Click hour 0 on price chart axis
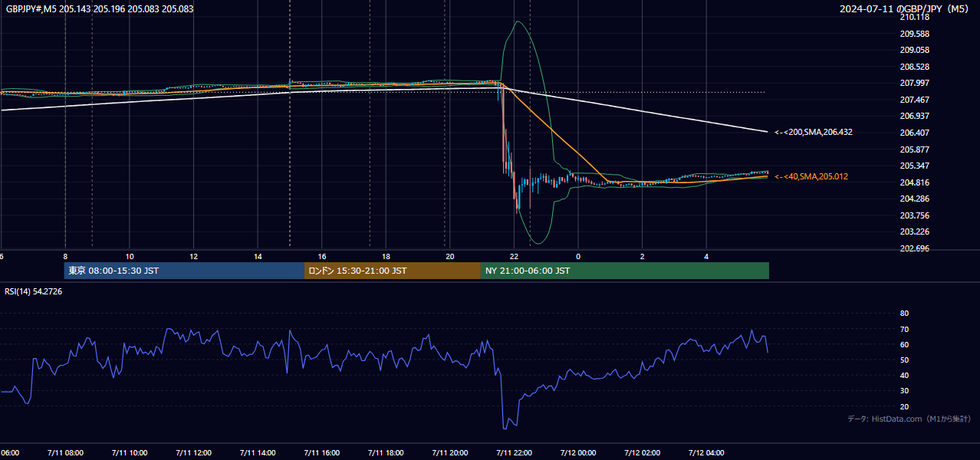The height and width of the screenshot is (460, 980). (x=578, y=256)
